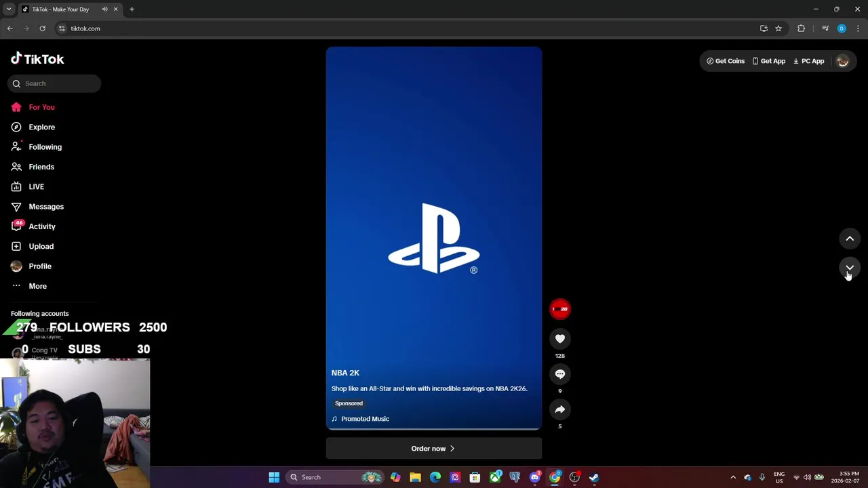Click the PlayStation ad video
Viewport: 868px width, 488px height.
pyautogui.click(x=434, y=237)
